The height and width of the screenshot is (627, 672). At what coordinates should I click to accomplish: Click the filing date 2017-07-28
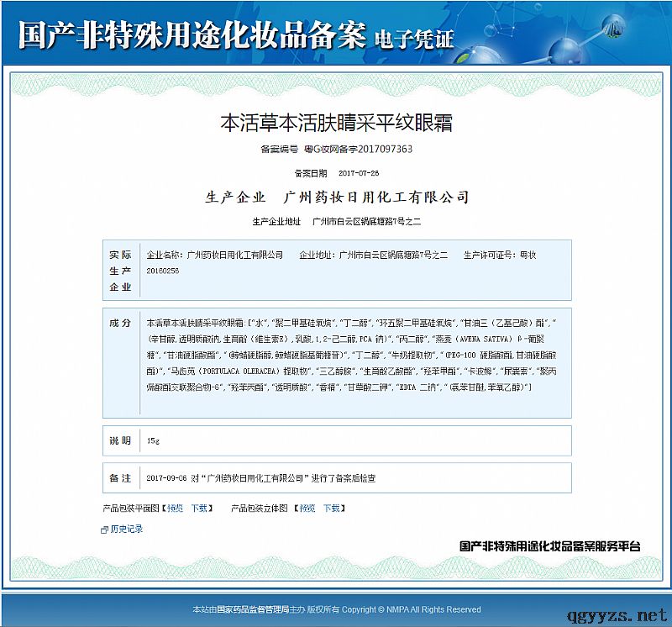[x=359, y=173]
